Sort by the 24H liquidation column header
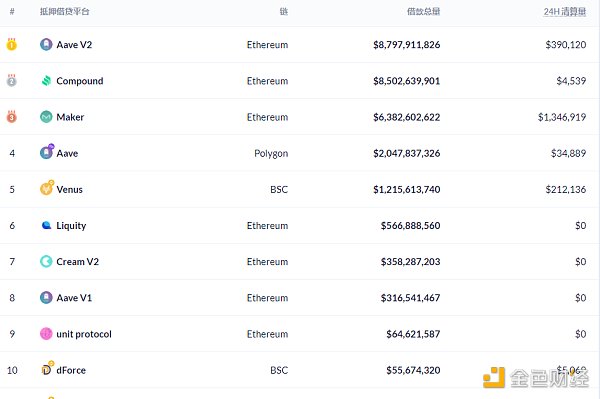The width and height of the screenshot is (600, 399). pyautogui.click(x=565, y=11)
